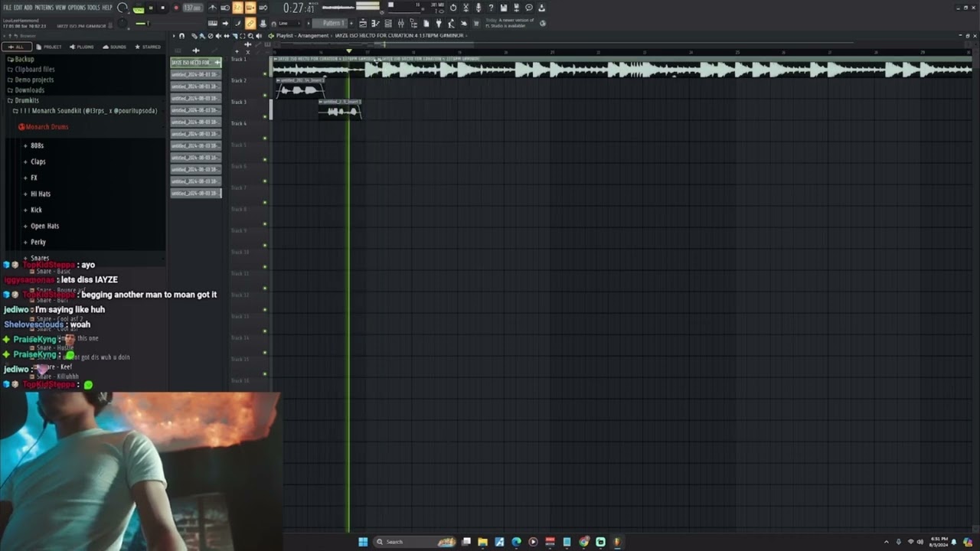
Task: Click the shopping cart store icon
Action: (x=475, y=24)
